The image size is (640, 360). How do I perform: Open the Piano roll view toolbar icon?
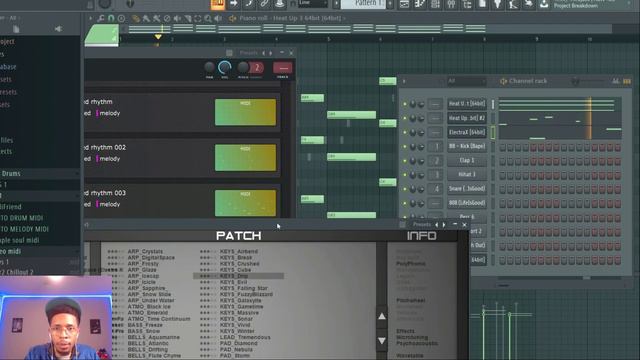click(x=420, y=4)
